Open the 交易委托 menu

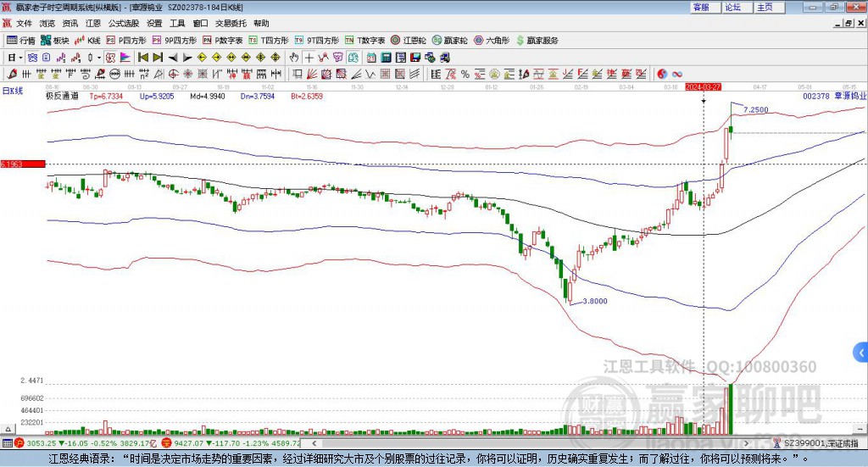231,23
